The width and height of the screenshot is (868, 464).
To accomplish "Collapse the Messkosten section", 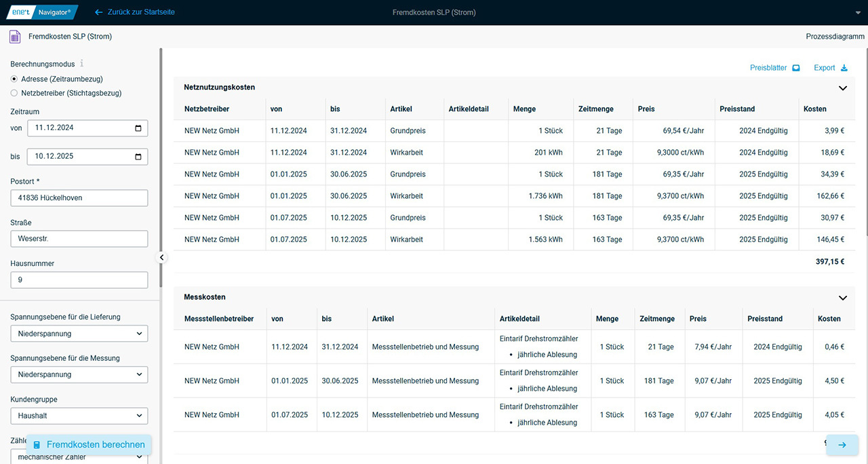I will click(x=843, y=298).
